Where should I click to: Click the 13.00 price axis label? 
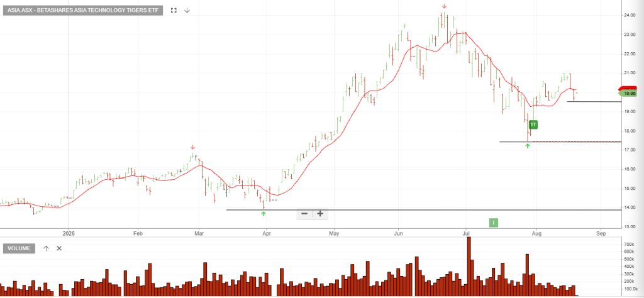[630, 227]
